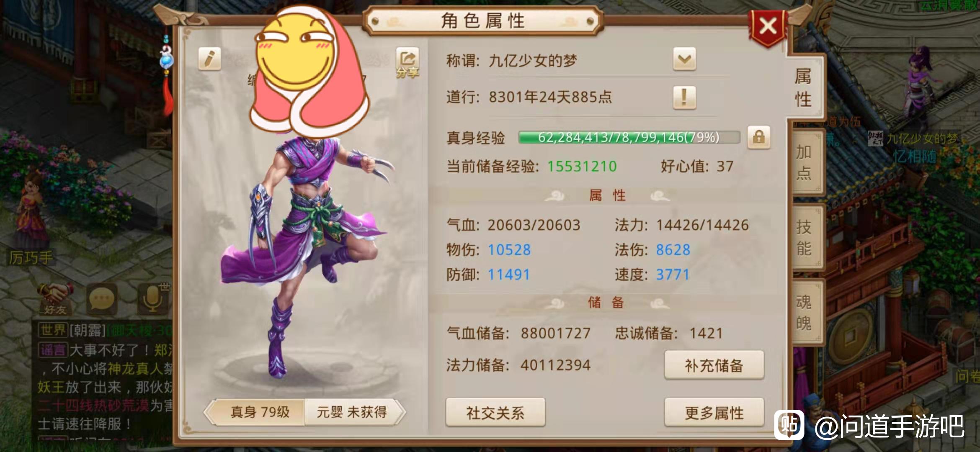This screenshot has width=980, height=452.
Task: Switch to the 技能 tab
Action: [805, 238]
